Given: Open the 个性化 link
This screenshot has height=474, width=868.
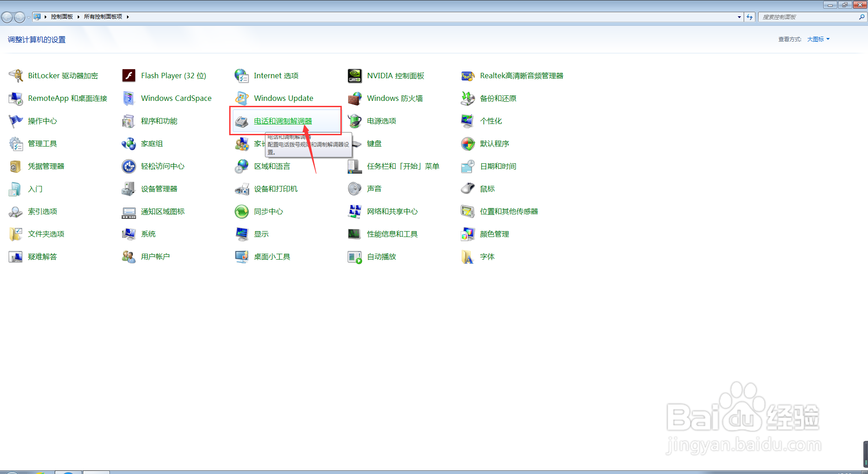Looking at the screenshot, I should coord(491,121).
